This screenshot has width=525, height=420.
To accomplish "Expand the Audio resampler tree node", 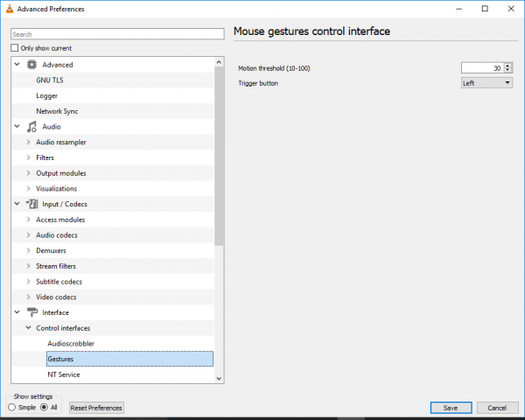I will pos(29,143).
